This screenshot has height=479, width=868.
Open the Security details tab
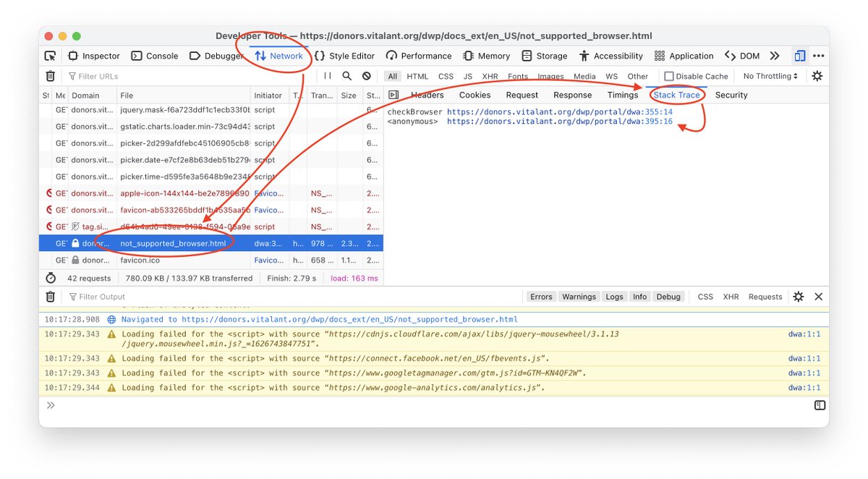(x=731, y=95)
